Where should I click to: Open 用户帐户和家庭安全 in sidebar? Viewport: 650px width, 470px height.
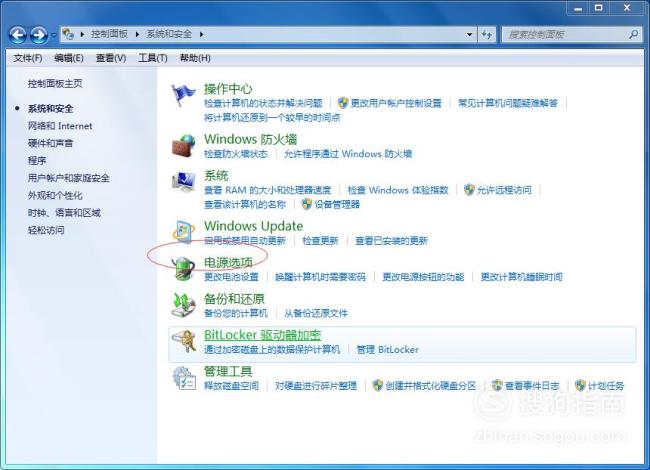click(69, 178)
